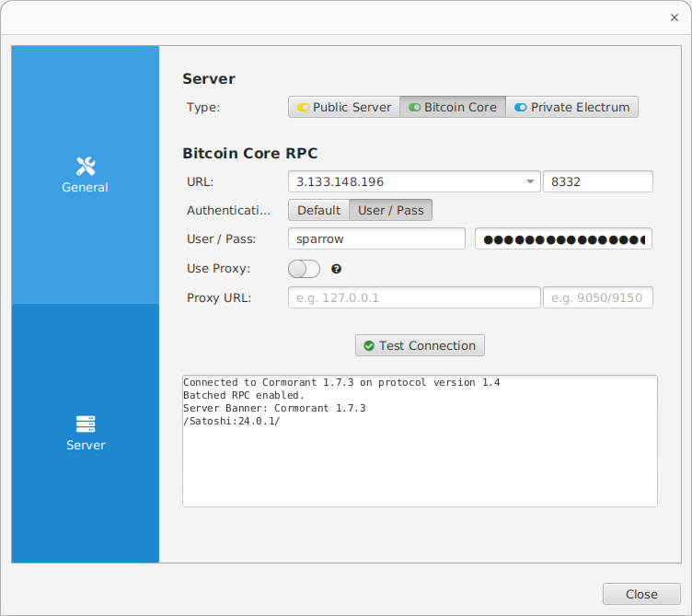Click the masked password field
This screenshot has width=692, height=616.
(563, 238)
